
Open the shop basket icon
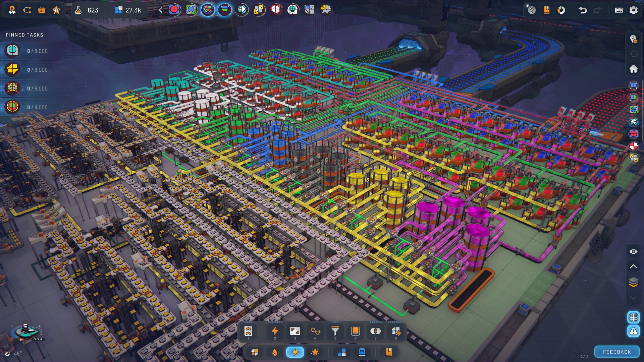click(42, 10)
